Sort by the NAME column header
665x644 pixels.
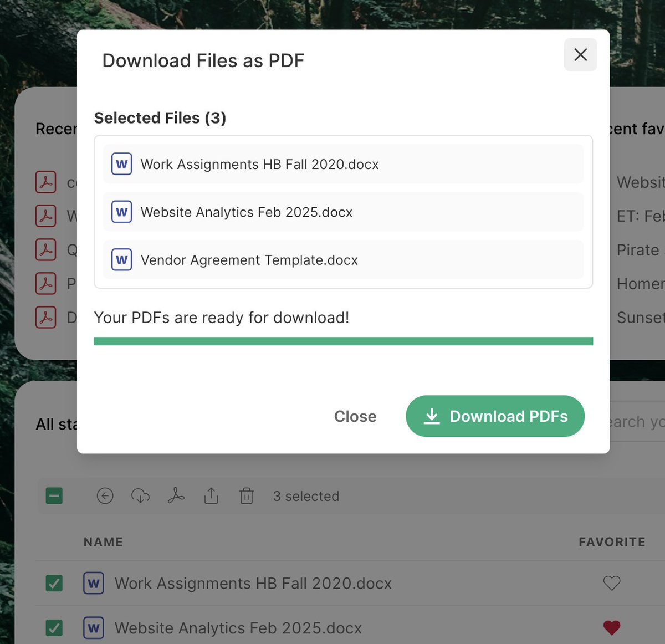coord(103,542)
